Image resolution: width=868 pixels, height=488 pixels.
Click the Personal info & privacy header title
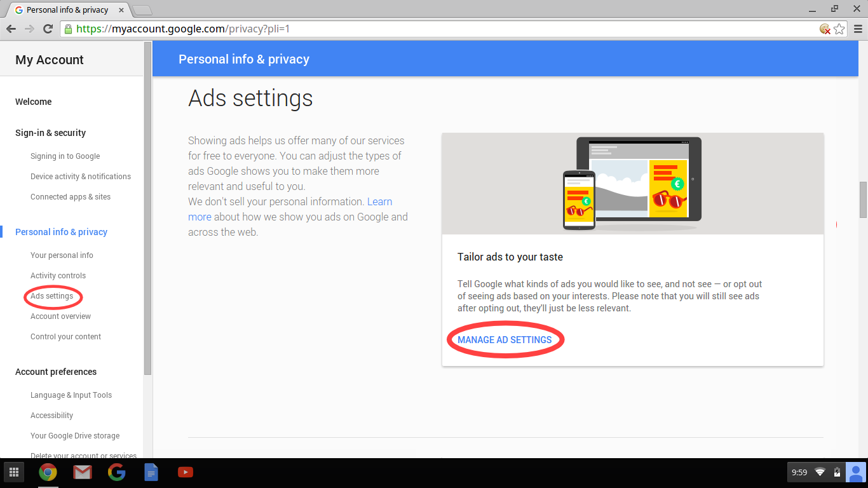244,59
